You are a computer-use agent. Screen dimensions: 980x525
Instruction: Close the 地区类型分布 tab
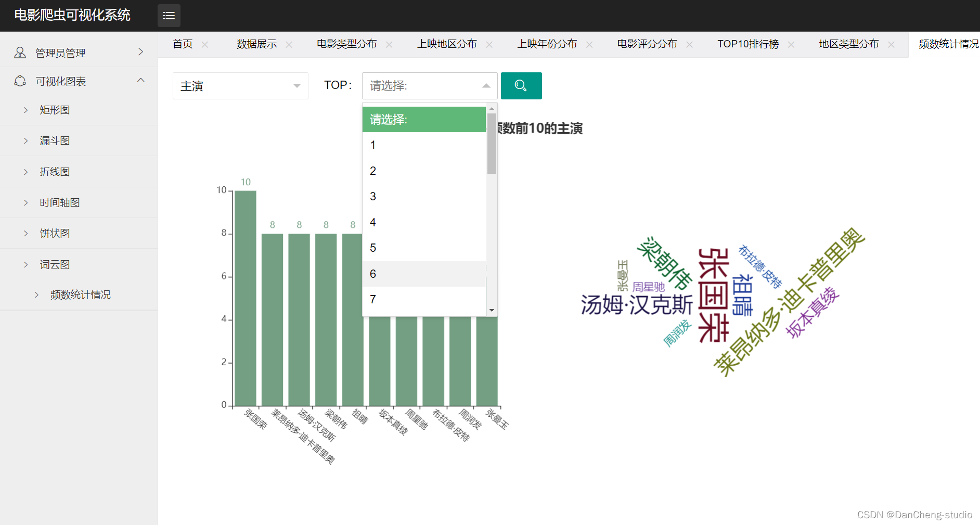click(891, 45)
